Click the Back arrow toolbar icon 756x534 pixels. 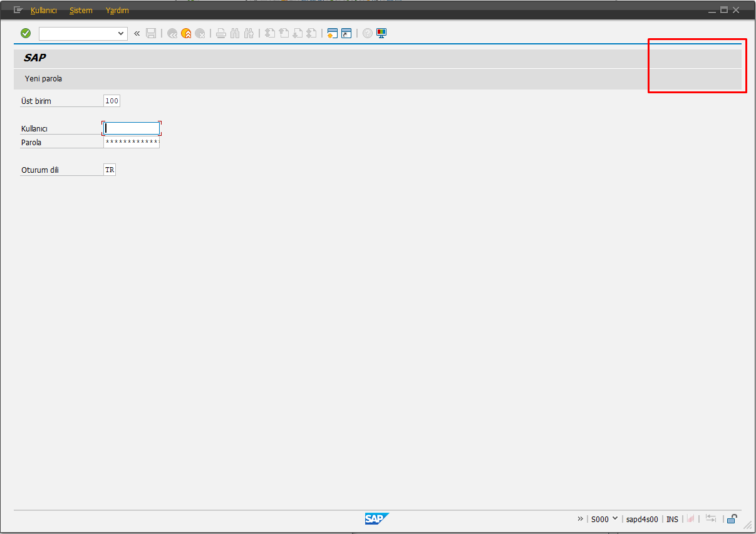[x=172, y=34]
